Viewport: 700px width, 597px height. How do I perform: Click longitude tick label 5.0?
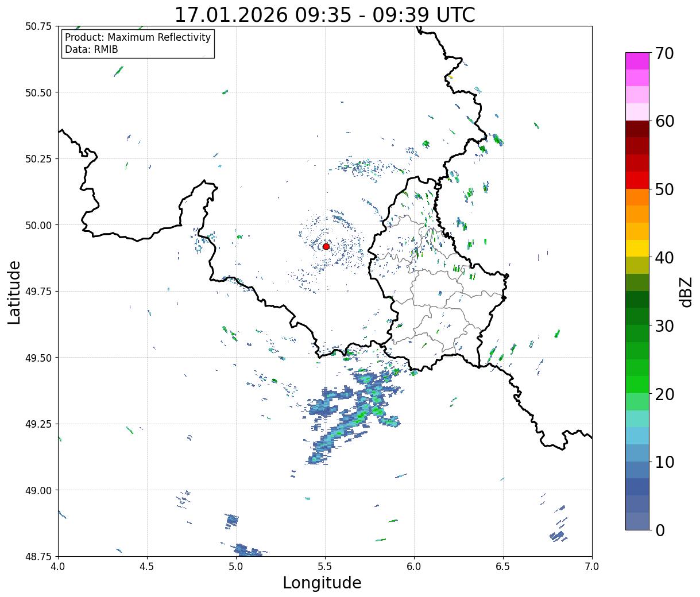pyautogui.click(x=236, y=567)
